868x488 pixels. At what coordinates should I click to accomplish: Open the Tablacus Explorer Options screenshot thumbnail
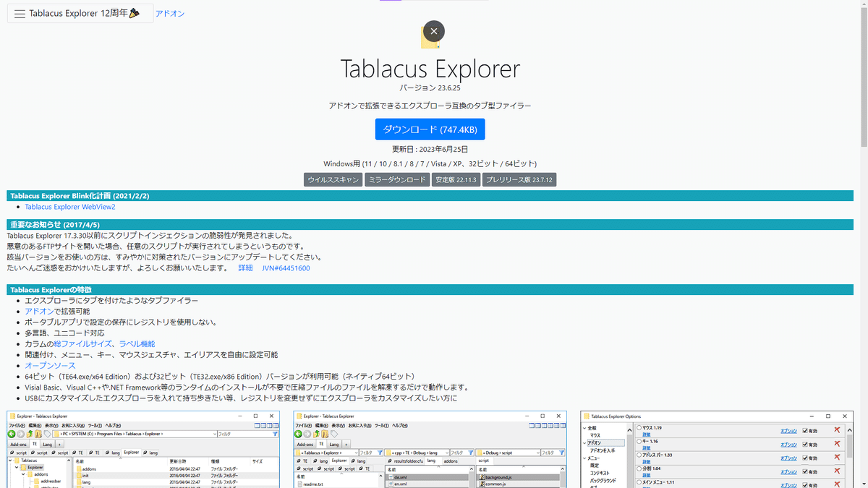point(717,450)
